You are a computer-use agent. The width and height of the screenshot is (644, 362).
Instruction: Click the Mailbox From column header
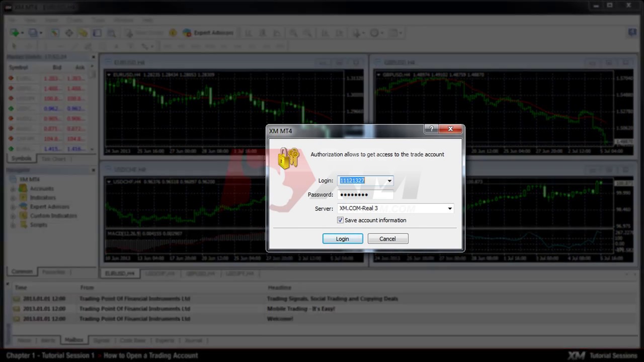coord(87,288)
